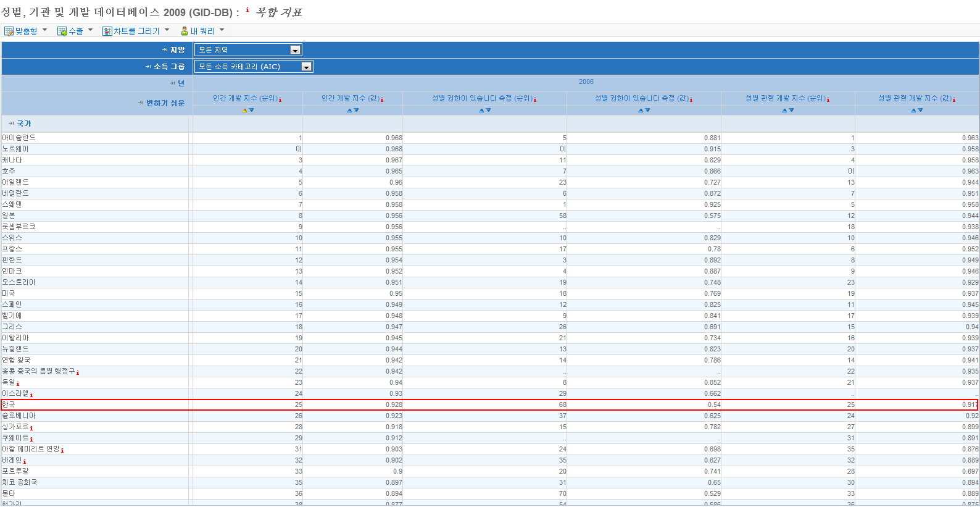Image resolution: width=980 pixels, height=507 pixels.
Task: Sort 인간 개발 지수 (값) descending
Action: point(357,110)
